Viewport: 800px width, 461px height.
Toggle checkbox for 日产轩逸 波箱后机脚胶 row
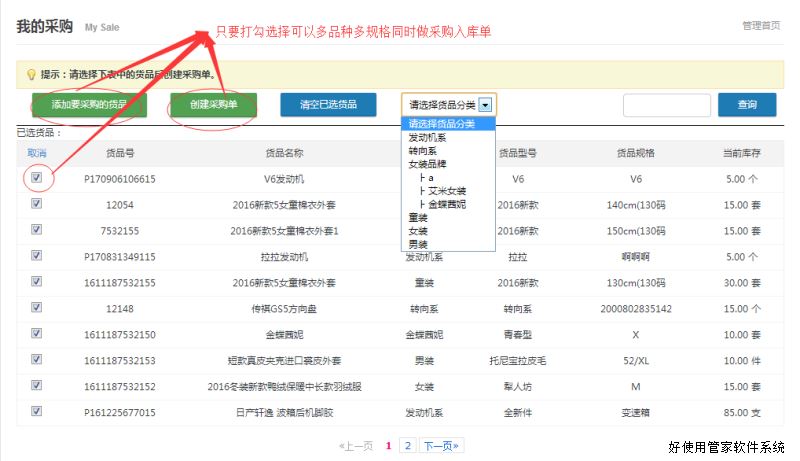(37, 411)
